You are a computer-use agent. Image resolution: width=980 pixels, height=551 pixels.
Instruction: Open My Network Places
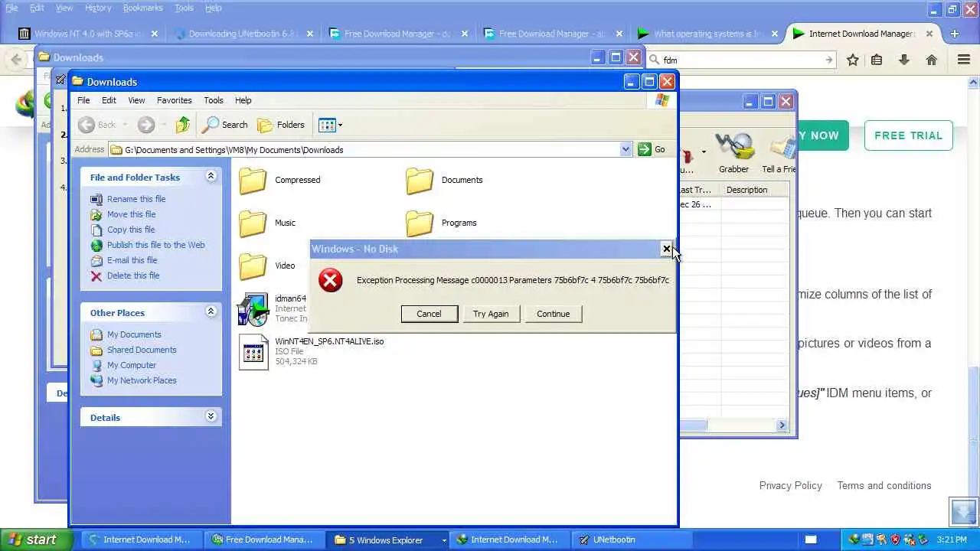[x=142, y=380]
